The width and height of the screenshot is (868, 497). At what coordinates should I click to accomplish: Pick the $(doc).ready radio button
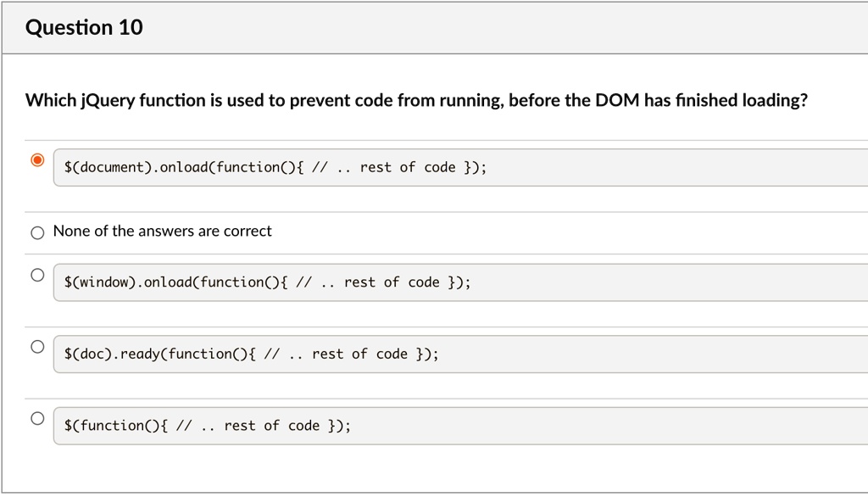(36, 347)
